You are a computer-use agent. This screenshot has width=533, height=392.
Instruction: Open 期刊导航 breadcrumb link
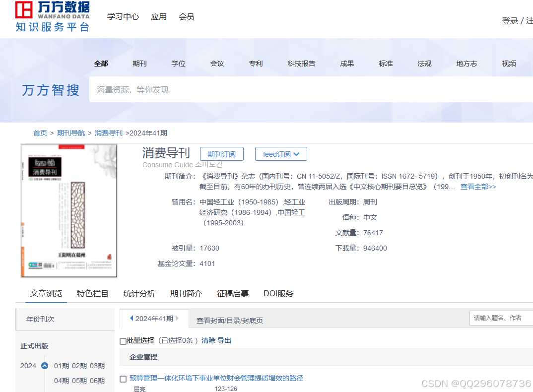71,133
